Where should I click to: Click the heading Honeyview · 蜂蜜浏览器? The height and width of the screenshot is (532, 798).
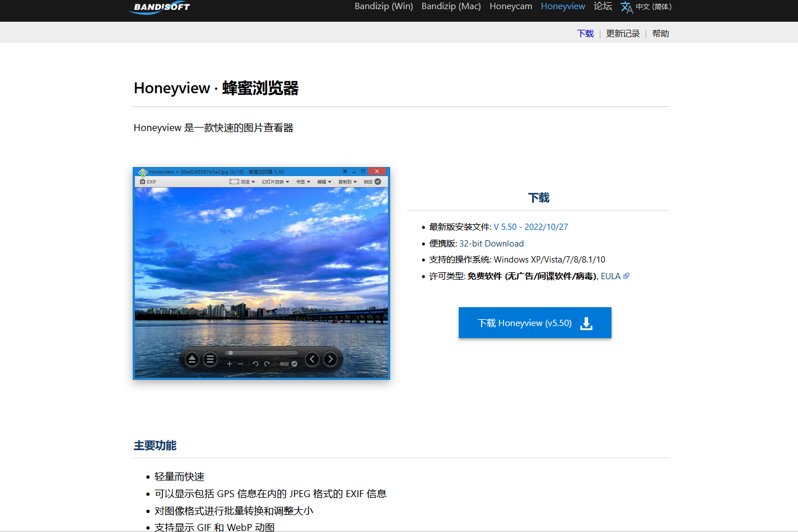[x=216, y=88]
